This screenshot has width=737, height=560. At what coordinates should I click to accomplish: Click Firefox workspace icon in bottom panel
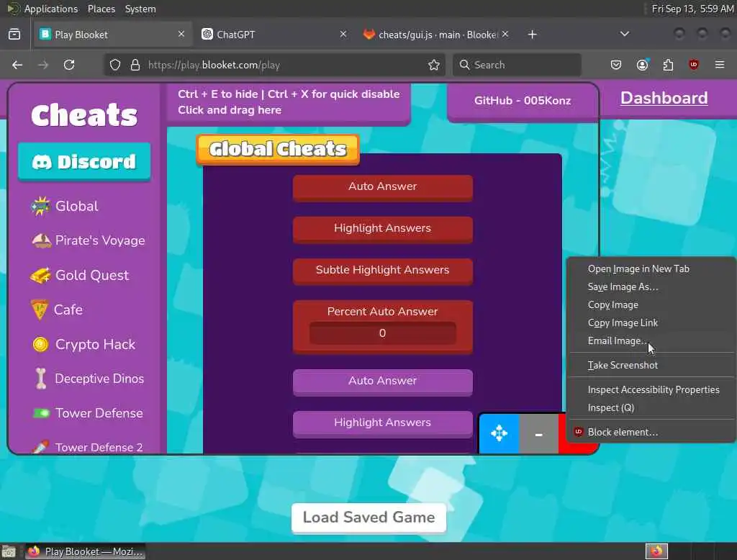656,551
